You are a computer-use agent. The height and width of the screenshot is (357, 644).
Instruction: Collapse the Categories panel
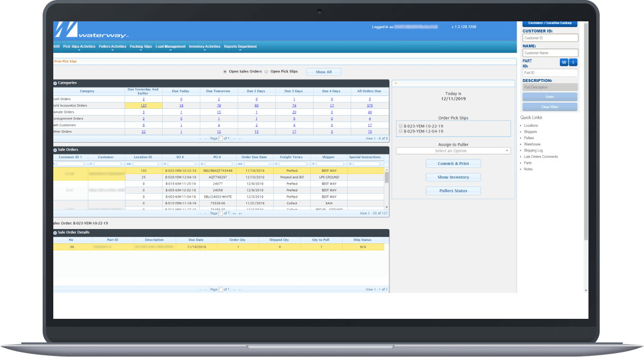pyautogui.click(x=54, y=83)
